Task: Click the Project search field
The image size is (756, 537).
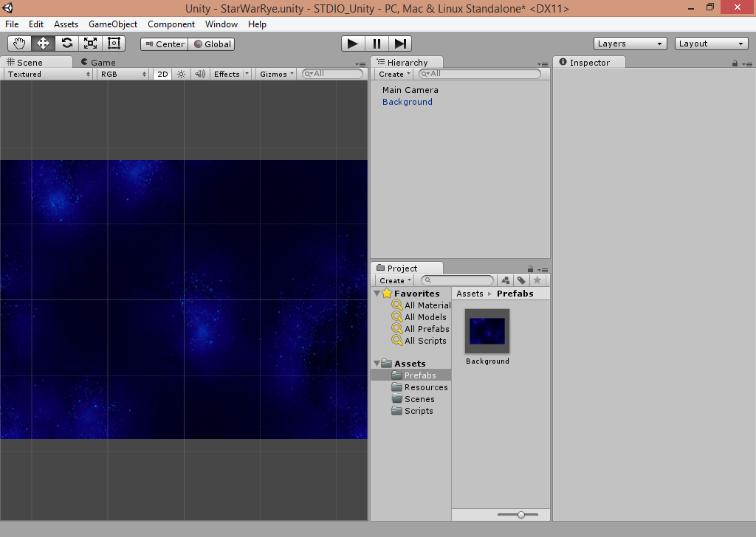Action: pyautogui.click(x=458, y=280)
